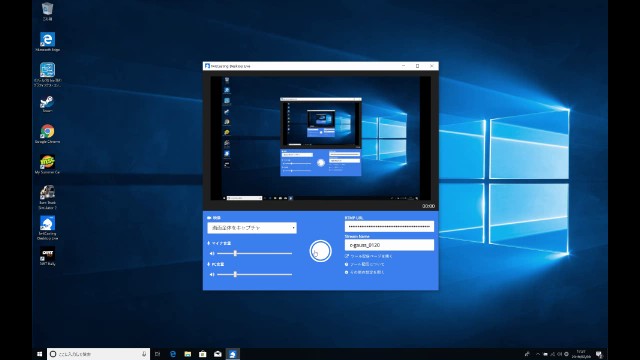
Task: Mute the PC volume speaker icon
Action: tap(212, 275)
